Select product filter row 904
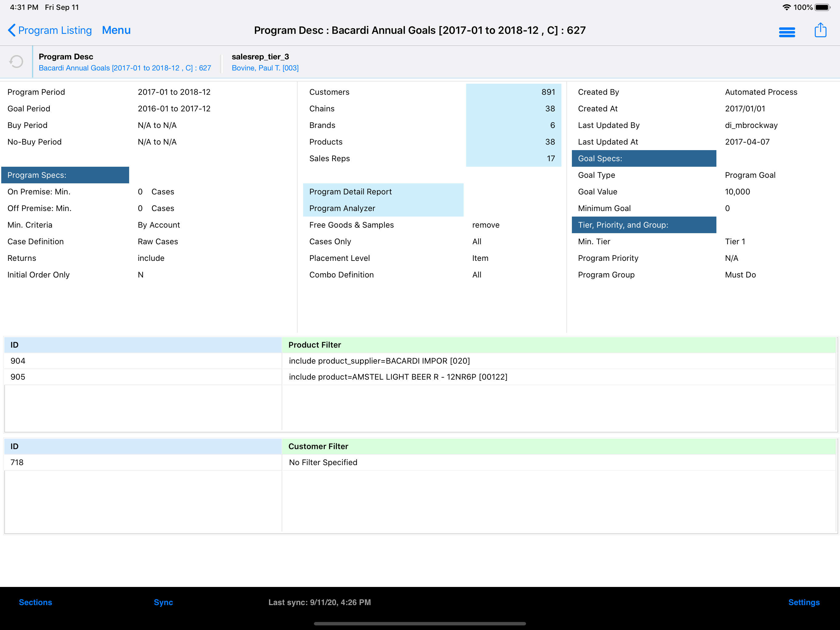840x630 pixels. point(420,361)
